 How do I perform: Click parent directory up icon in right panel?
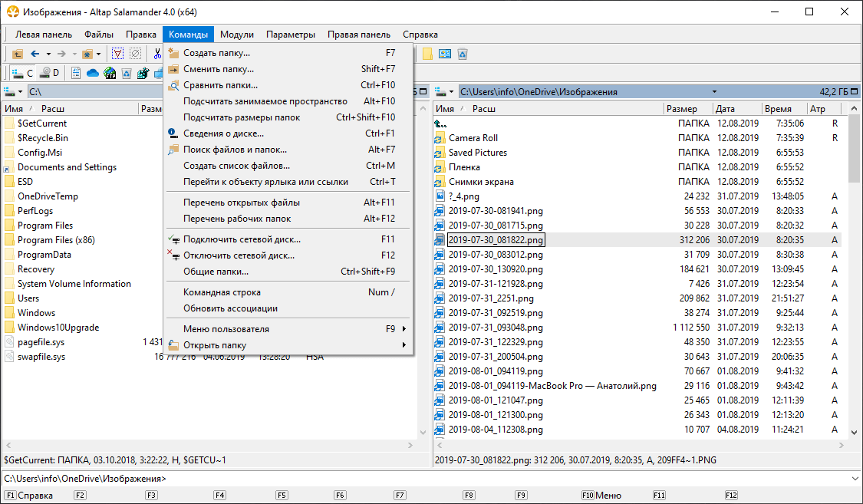[x=440, y=124]
